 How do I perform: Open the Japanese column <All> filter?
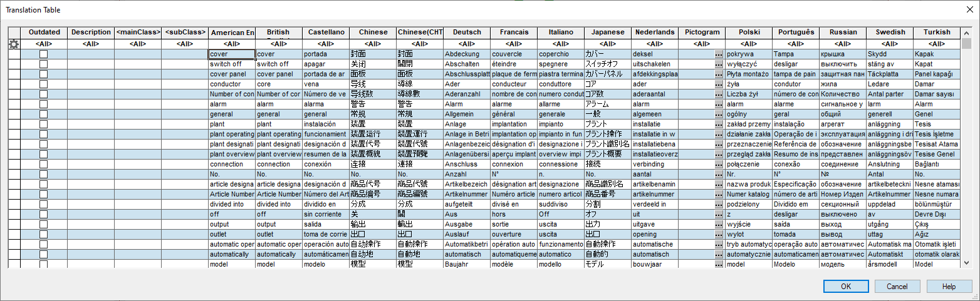click(608, 44)
